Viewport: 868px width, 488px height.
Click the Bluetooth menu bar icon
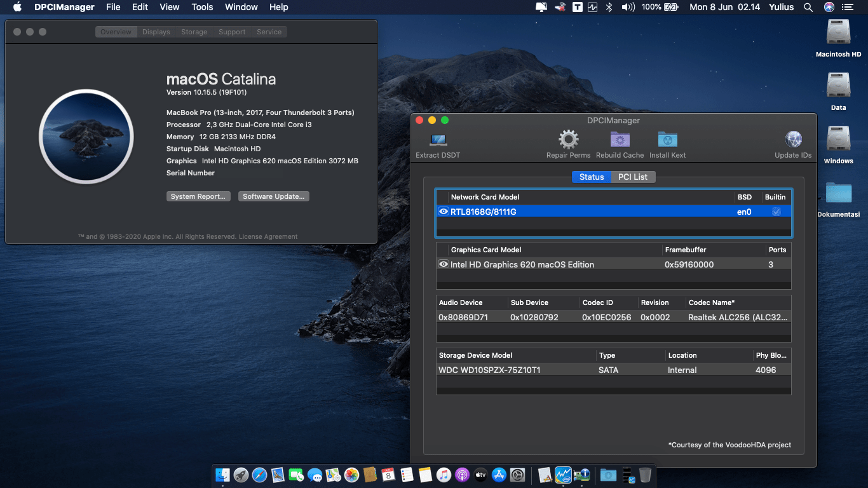pos(608,7)
